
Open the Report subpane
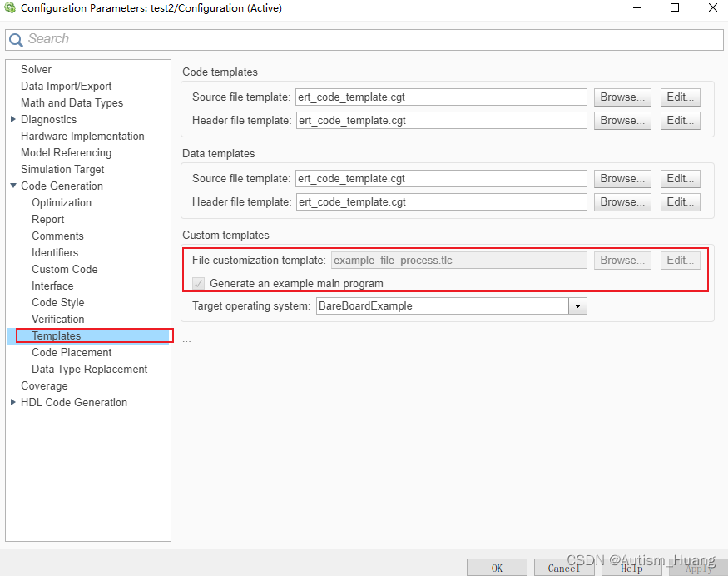coord(47,219)
